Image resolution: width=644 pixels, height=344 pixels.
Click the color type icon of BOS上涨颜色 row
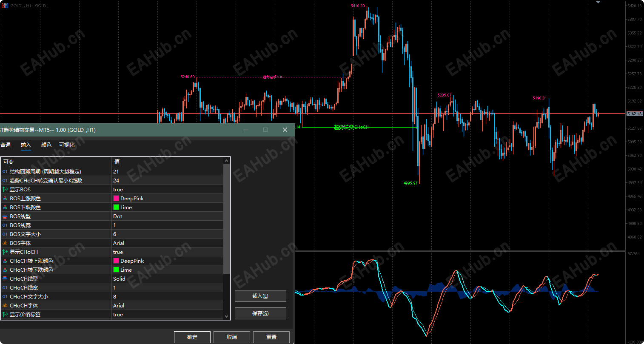pyautogui.click(x=5, y=199)
